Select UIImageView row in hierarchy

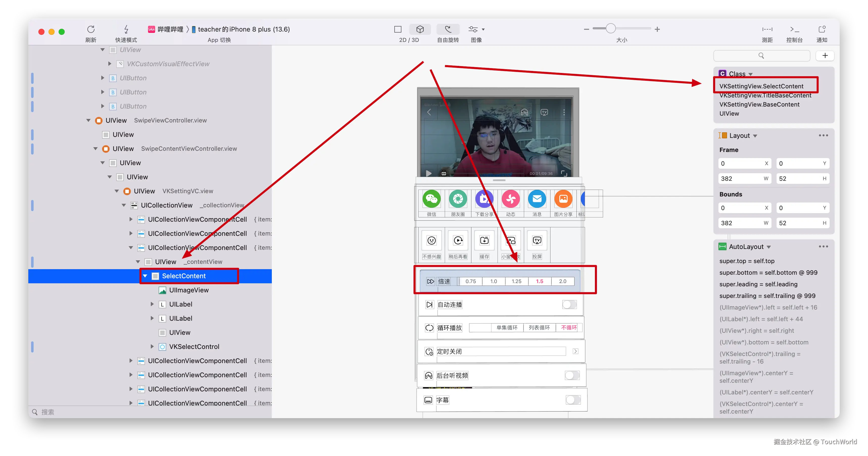pos(189,290)
